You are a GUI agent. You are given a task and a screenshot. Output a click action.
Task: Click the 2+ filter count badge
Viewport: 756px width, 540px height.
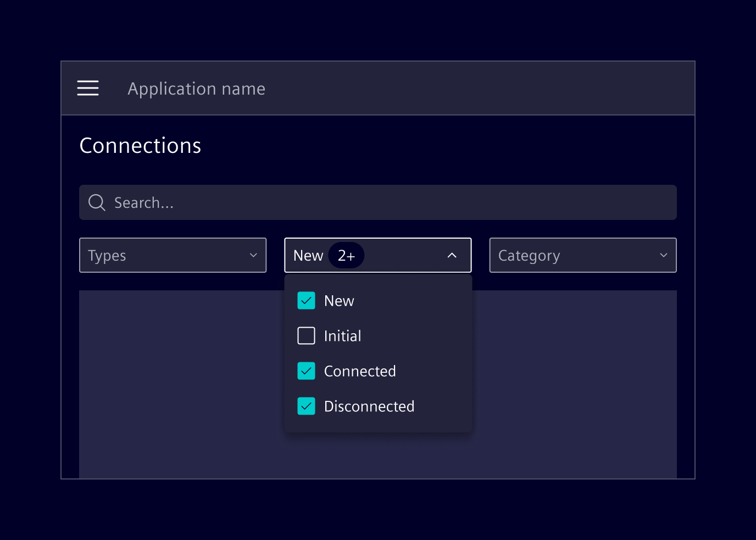click(x=346, y=255)
